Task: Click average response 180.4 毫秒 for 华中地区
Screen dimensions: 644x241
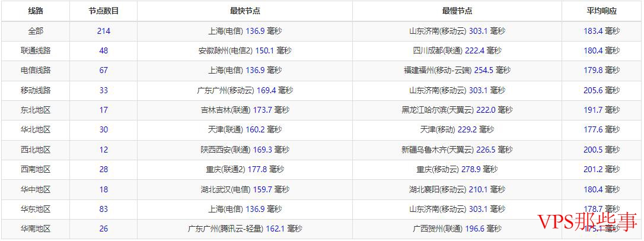Action: pyautogui.click(x=602, y=189)
